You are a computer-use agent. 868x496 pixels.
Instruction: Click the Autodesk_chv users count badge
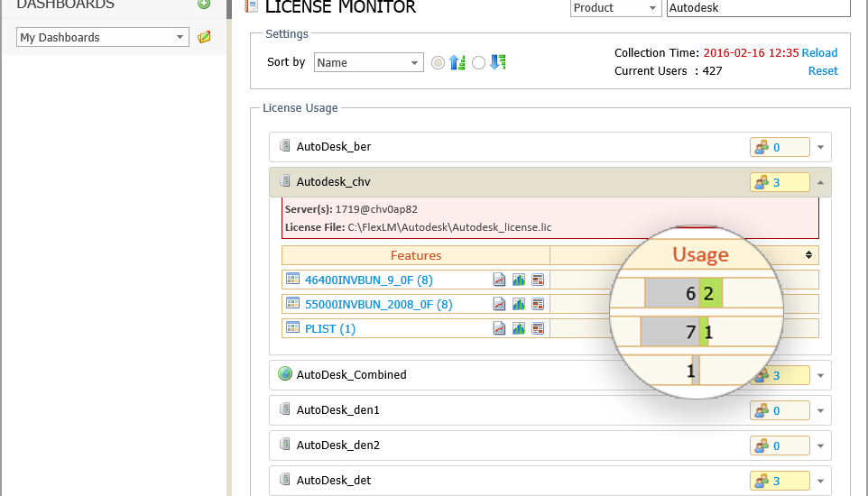[x=780, y=182]
